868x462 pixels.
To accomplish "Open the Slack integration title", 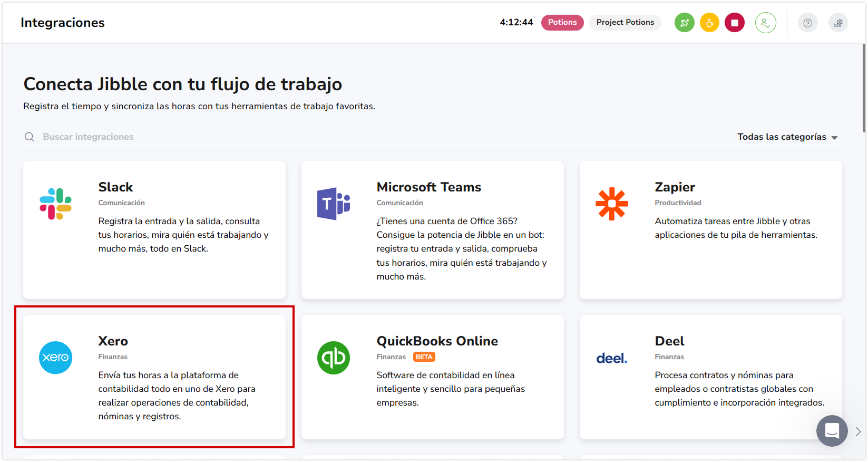I will tap(115, 187).
